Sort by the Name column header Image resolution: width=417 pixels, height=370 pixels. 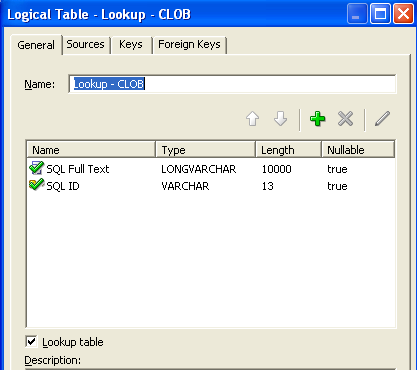[91, 150]
